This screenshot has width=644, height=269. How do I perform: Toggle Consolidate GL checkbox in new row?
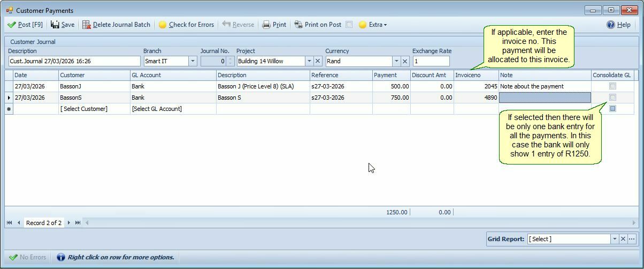(x=612, y=109)
